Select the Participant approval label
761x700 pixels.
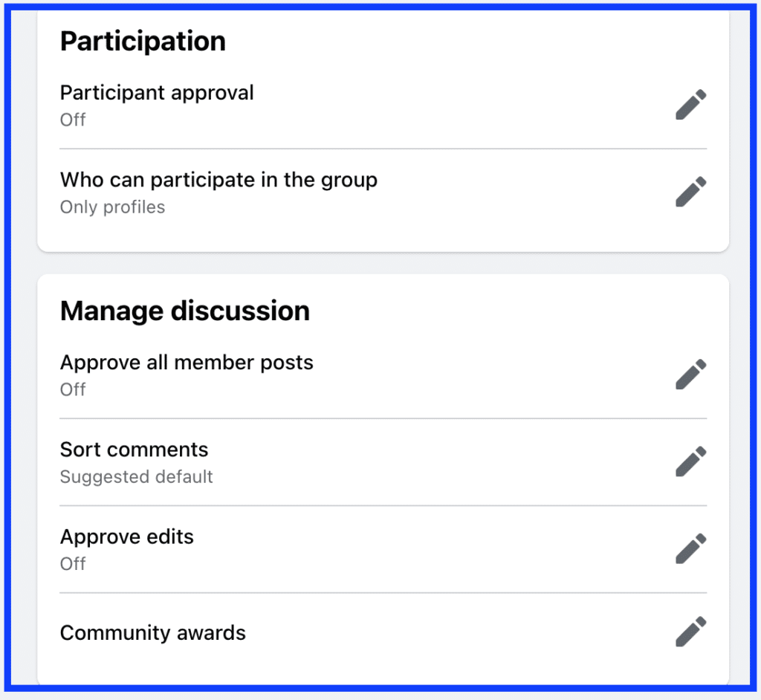click(x=157, y=93)
